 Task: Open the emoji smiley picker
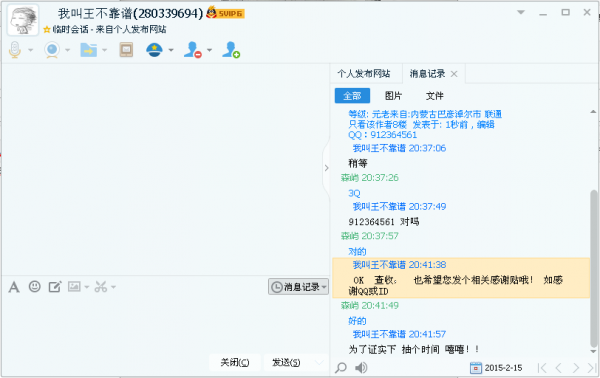pyautogui.click(x=35, y=286)
